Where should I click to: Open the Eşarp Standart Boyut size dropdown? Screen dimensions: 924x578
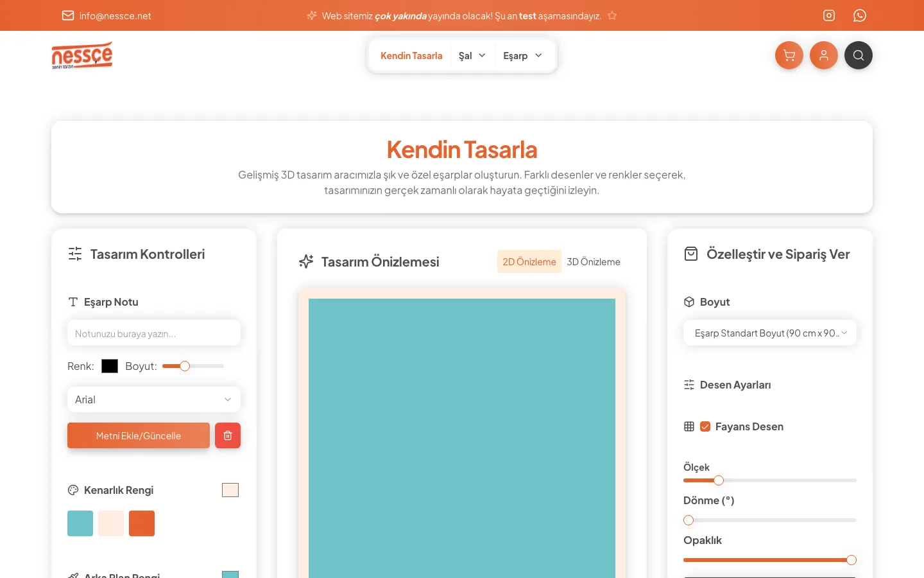770,333
